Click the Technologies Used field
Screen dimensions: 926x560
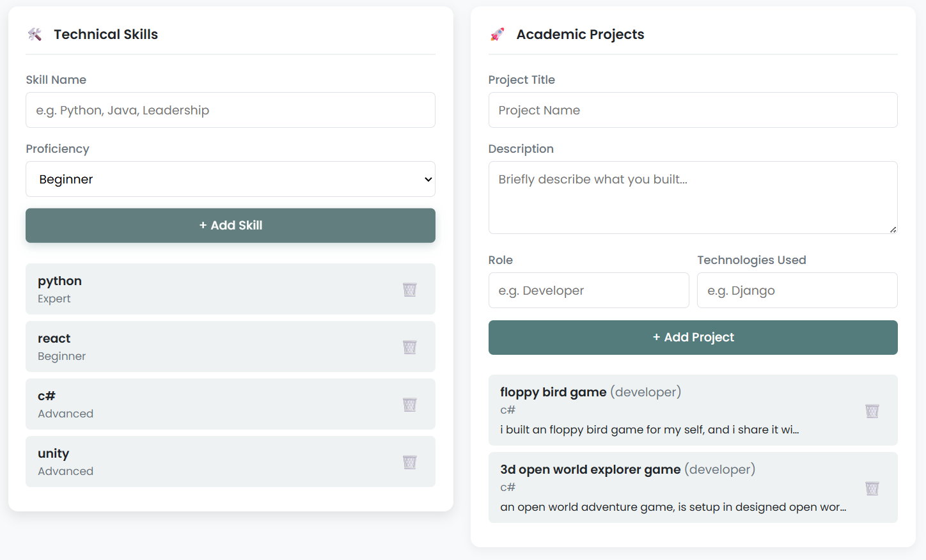pos(797,290)
